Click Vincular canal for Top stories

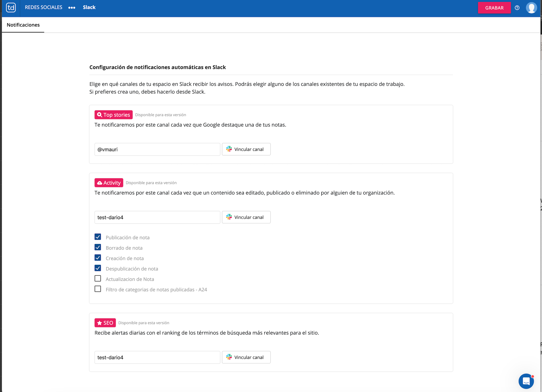coord(246,149)
